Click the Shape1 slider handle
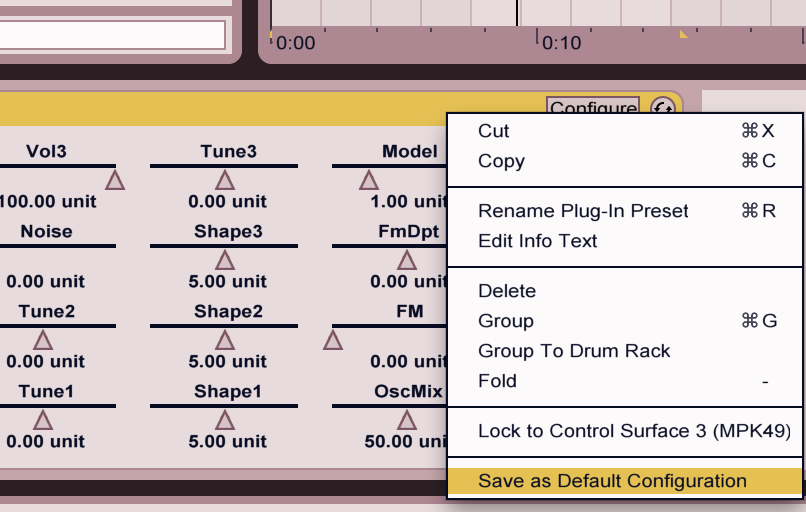 [x=225, y=420]
